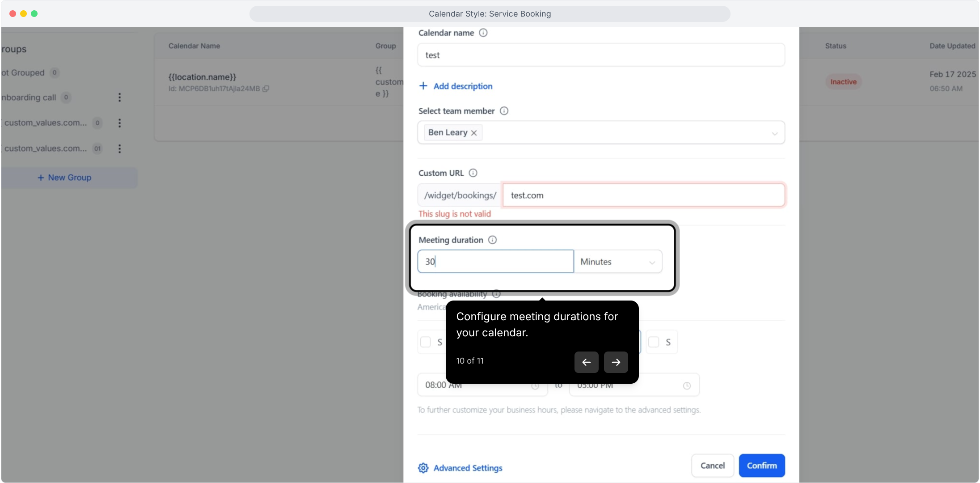Viewport: 980px width, 483px height.
Task: Remove Ben Leary with the X icon
Action: click(474, 133)
